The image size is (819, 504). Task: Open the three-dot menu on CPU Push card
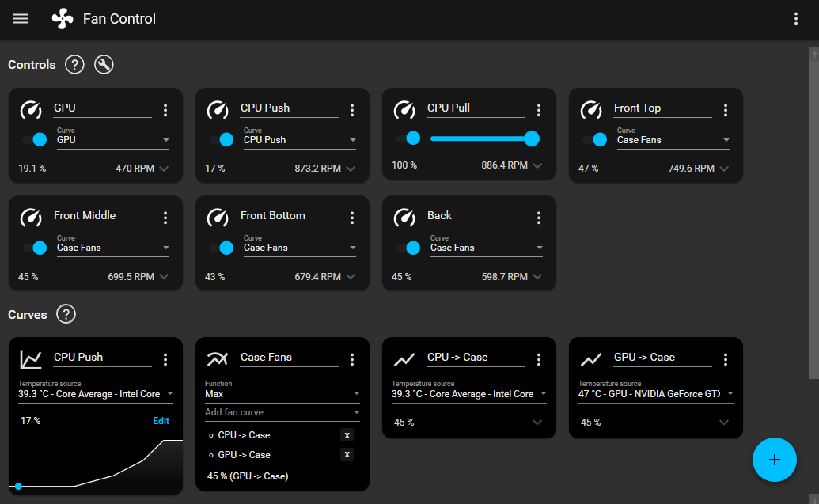[x=352, y=110]
